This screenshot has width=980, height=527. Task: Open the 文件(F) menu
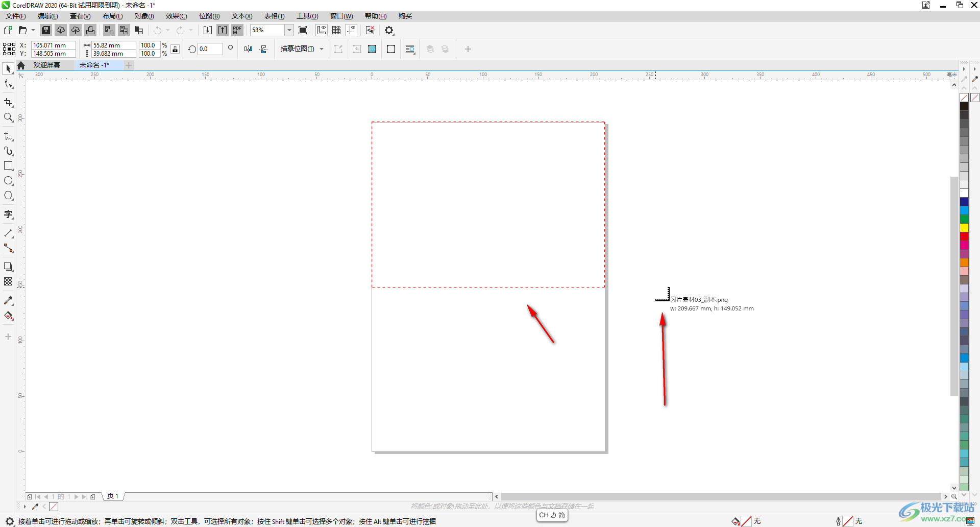pos(16,16)
